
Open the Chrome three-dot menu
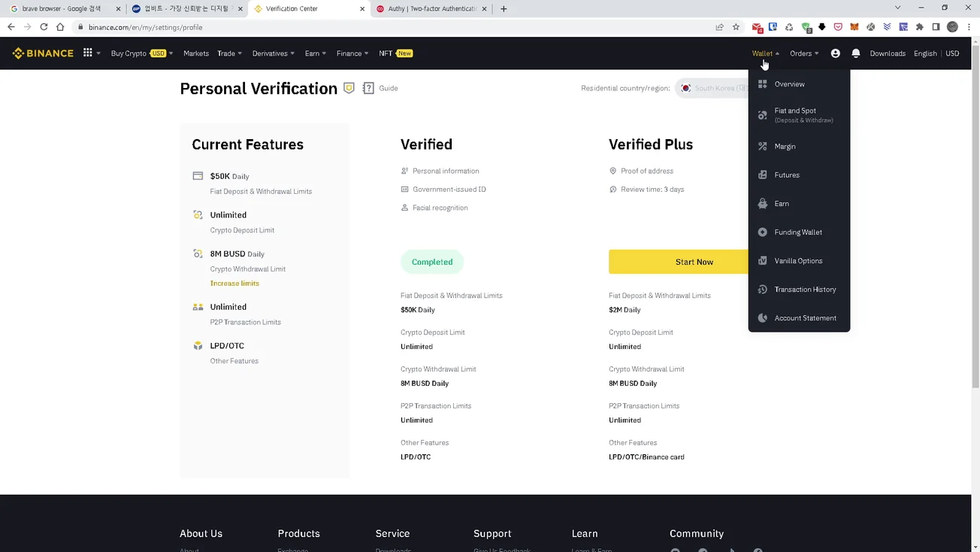pos(969,27)
